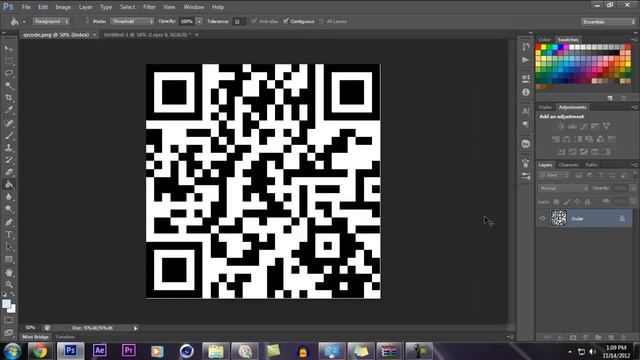Open the Essentials workspace dropdown
This screenshot has width=640, height=360.
(608, 22)
